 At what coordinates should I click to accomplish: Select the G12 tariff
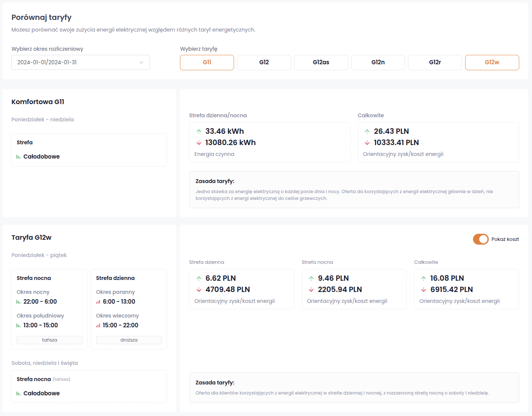[x=264, y=62]
